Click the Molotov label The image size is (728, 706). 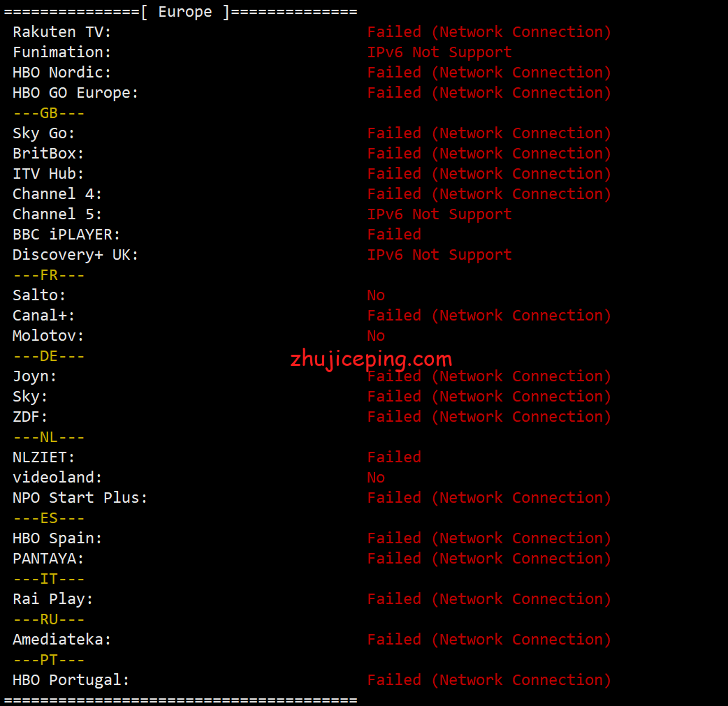[x=48, y=336]
